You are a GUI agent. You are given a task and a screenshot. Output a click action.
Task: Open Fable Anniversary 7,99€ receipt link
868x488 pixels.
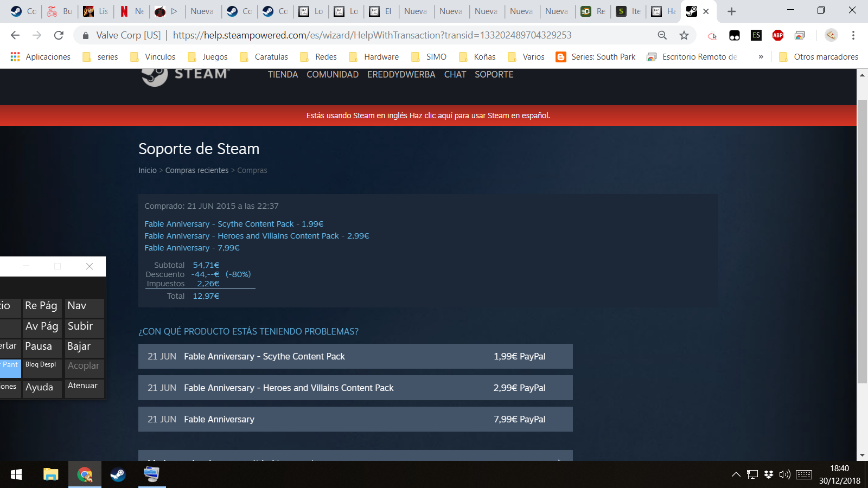pyautogui.click(x=192, y=248)
